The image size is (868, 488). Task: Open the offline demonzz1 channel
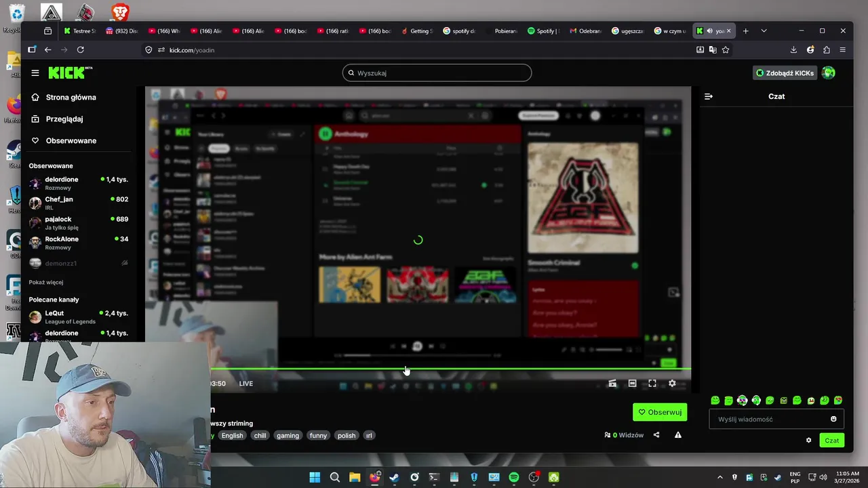(79, 263)
